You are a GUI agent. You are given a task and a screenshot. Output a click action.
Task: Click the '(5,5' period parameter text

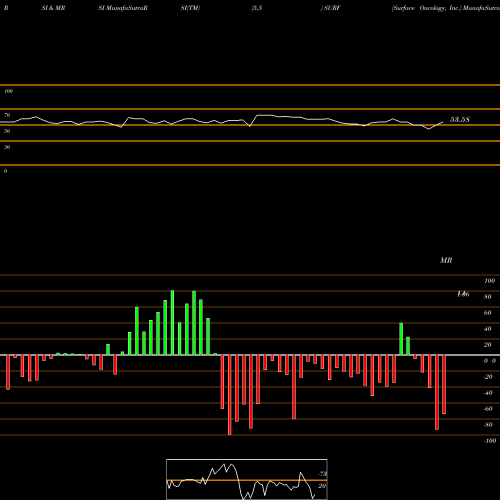[x=257, y=8]
